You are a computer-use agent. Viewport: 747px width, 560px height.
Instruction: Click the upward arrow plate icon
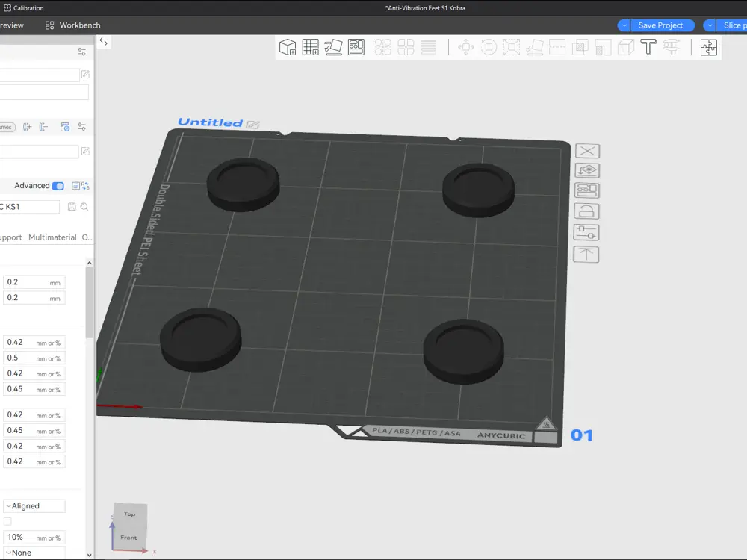point(586,255)
